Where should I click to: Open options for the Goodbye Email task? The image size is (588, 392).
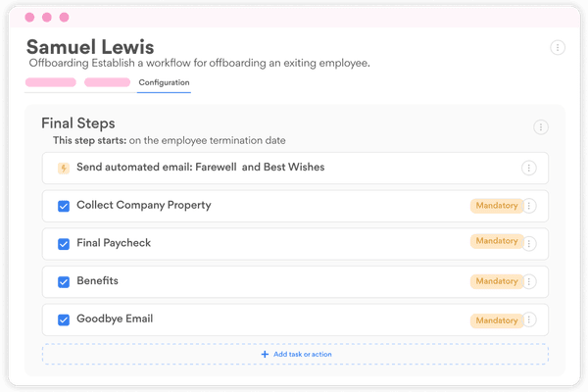click(530, 319)
